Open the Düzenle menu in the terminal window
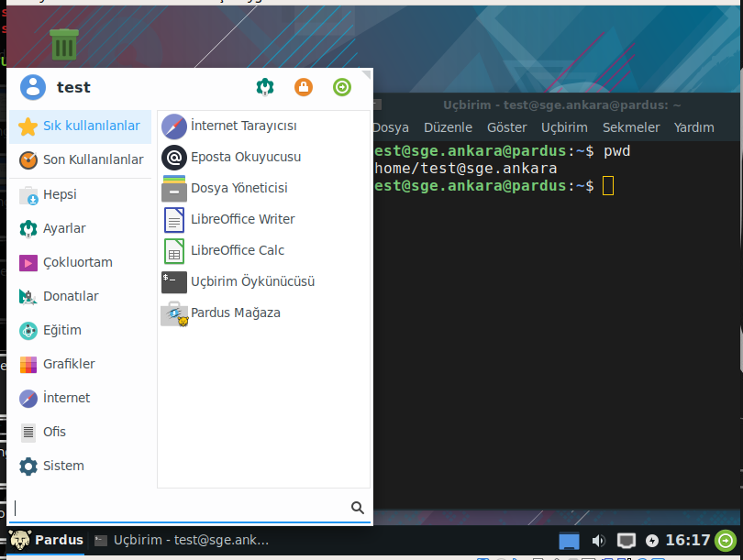743x560 pixels. (x=448, y=127)
